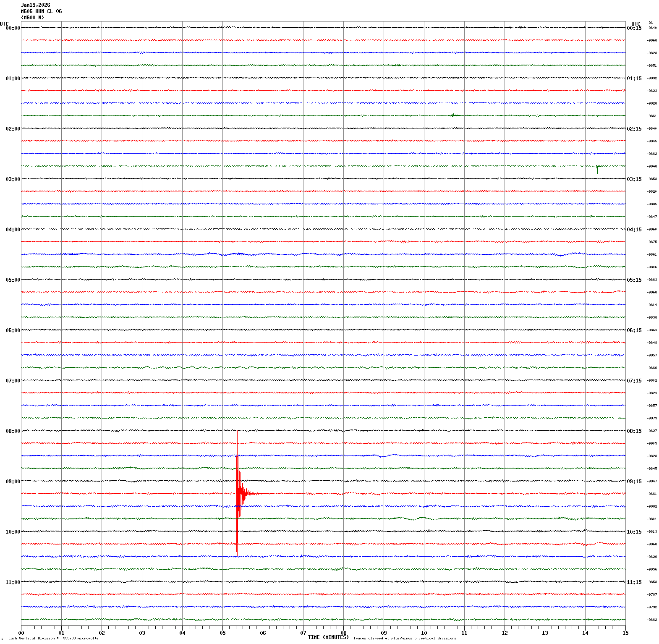
Task: Click the 11:00 left time label
Action: [13, 582]
